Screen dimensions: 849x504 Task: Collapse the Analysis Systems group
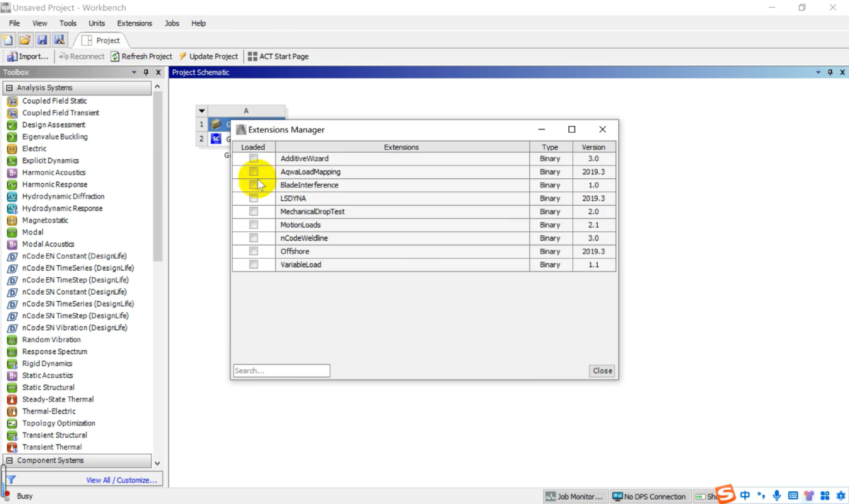click(x=10, y=88)
